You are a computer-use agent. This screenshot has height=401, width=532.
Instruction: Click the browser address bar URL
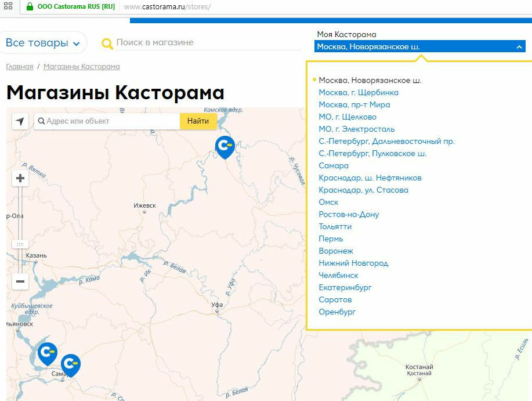[167, 7]
